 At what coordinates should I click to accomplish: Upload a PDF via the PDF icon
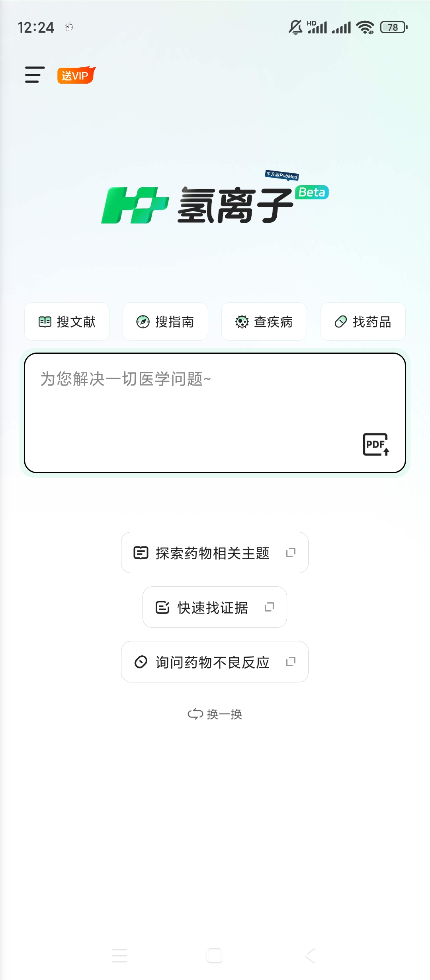pos(376,444)
